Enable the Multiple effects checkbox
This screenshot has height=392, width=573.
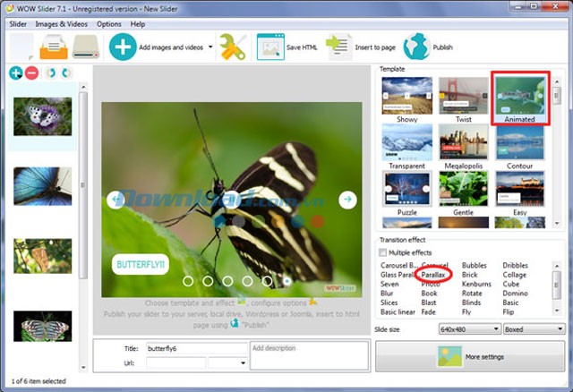(x=384, y=253)
